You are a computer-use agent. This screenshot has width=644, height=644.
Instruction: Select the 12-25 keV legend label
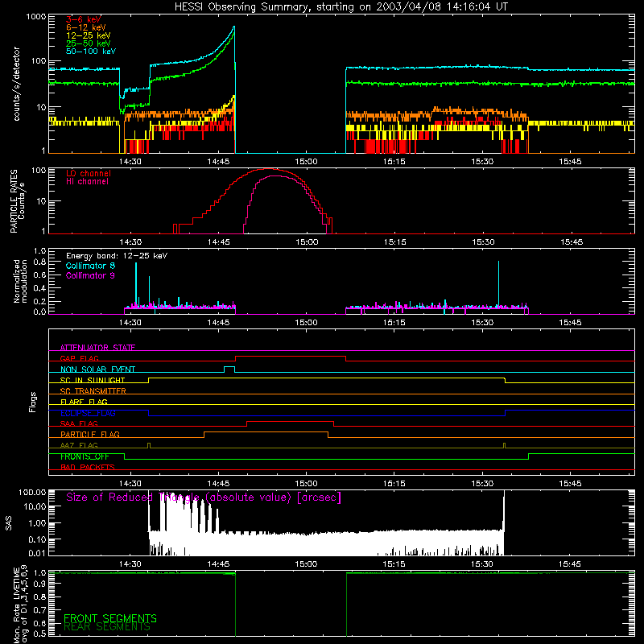click(89, 35)
